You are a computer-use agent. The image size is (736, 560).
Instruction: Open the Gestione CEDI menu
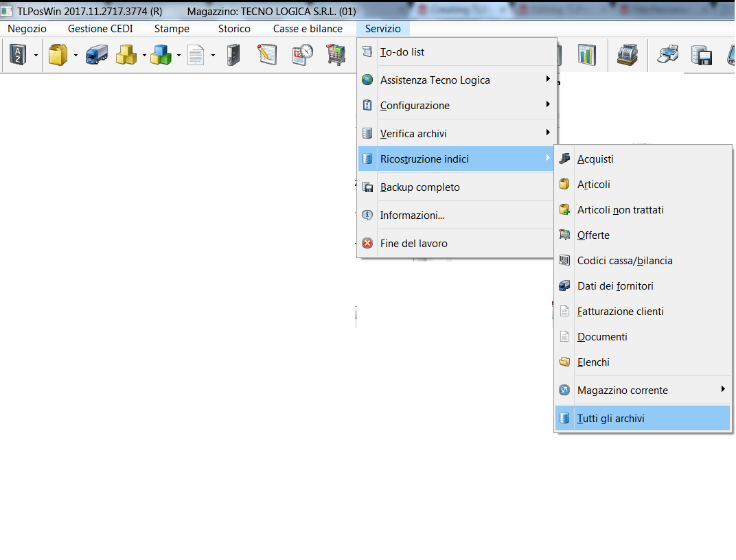point(100,29)
